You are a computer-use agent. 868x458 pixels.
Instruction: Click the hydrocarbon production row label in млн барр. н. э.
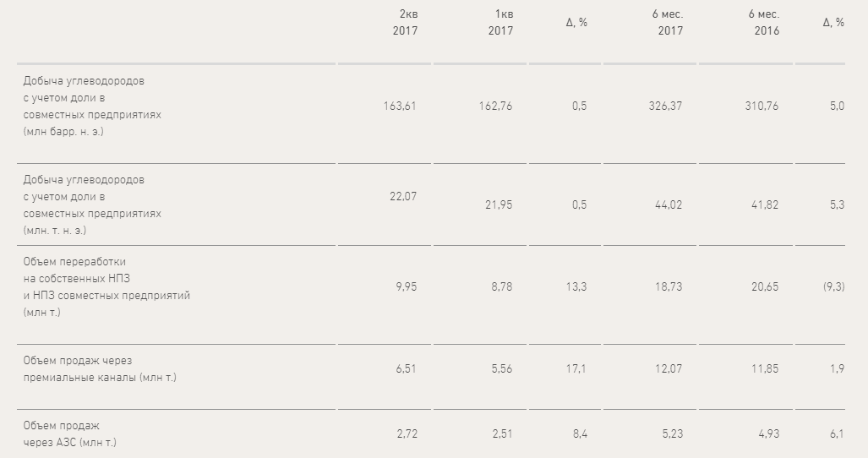coord(92,106)
